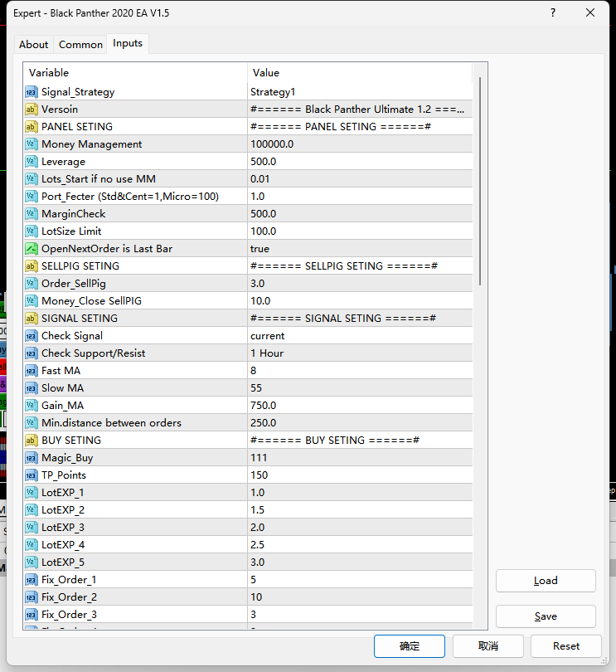This screenshot has height=672, width=616.
Task: Open the help question mark button
Action: pos(553,12)
